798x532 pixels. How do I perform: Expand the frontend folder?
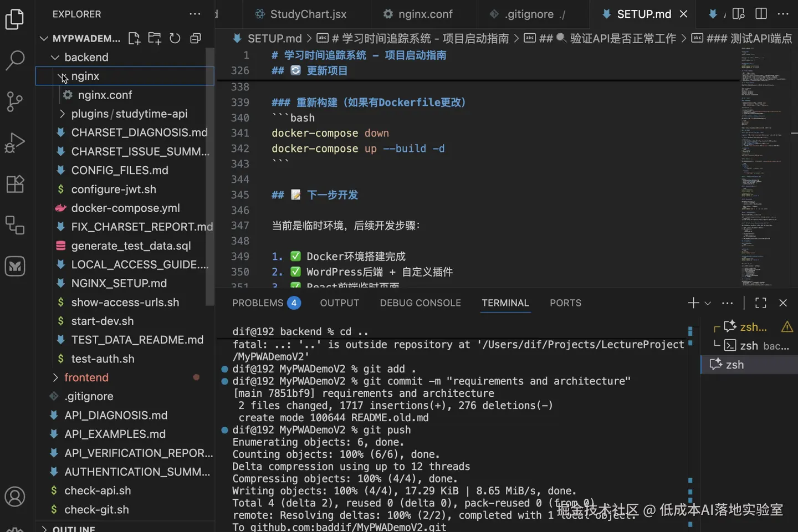click(55, 377)
